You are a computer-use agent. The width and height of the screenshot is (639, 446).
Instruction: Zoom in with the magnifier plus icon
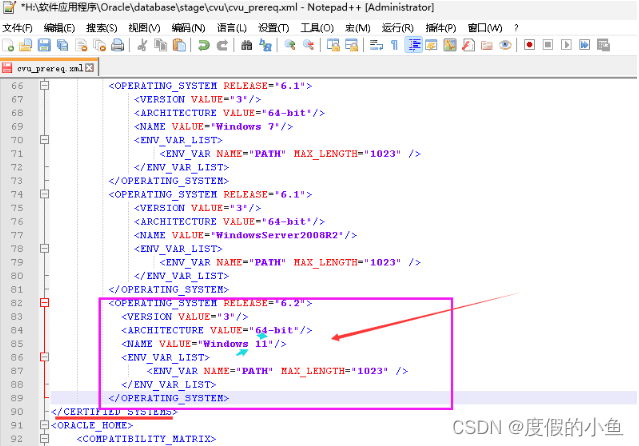tap(290, 45)
